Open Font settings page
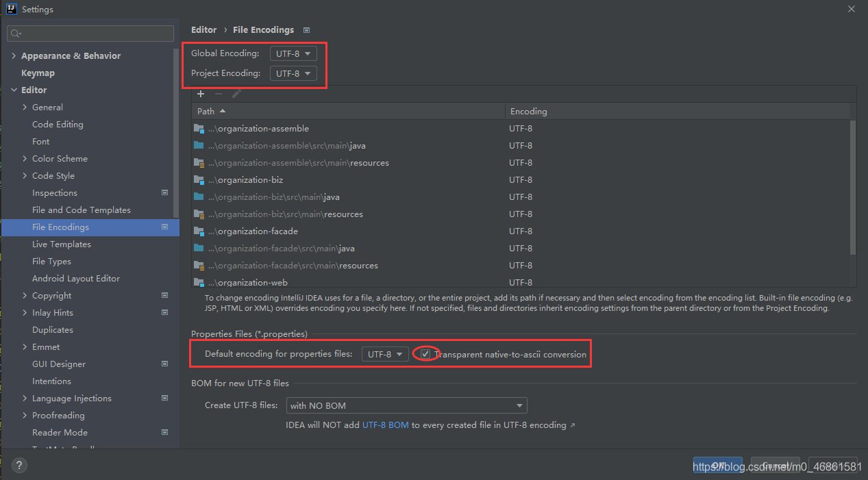868x480 pixels. [x=41, y=142]
